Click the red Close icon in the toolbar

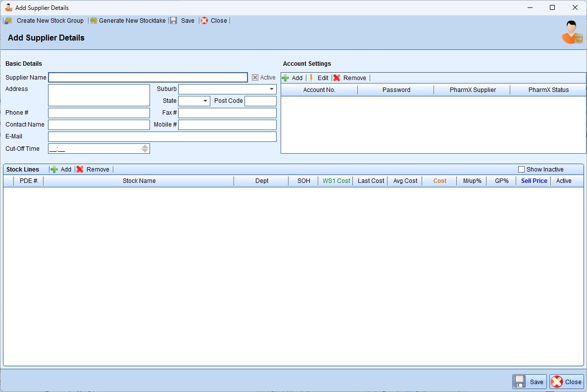pyautogui.click(x=204, y=21)
